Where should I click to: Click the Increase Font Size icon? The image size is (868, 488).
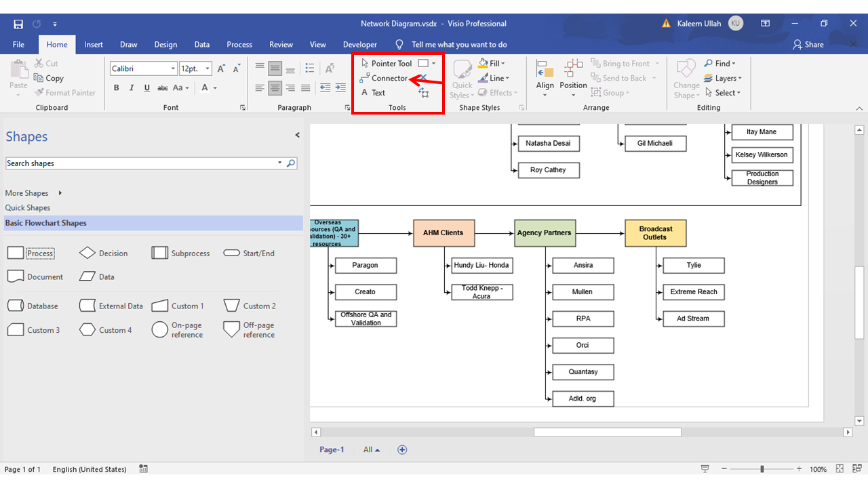[x=220, y=68]
